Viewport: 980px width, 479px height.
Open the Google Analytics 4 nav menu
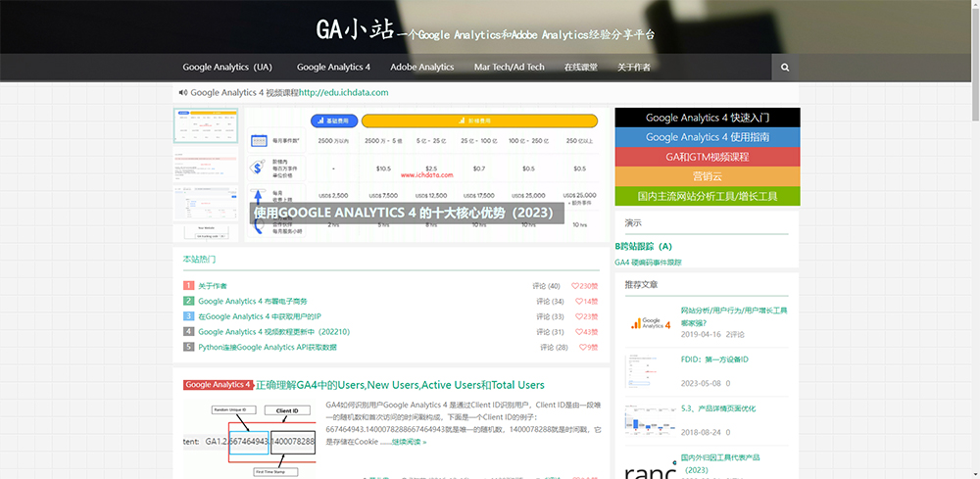click(334, 67)
